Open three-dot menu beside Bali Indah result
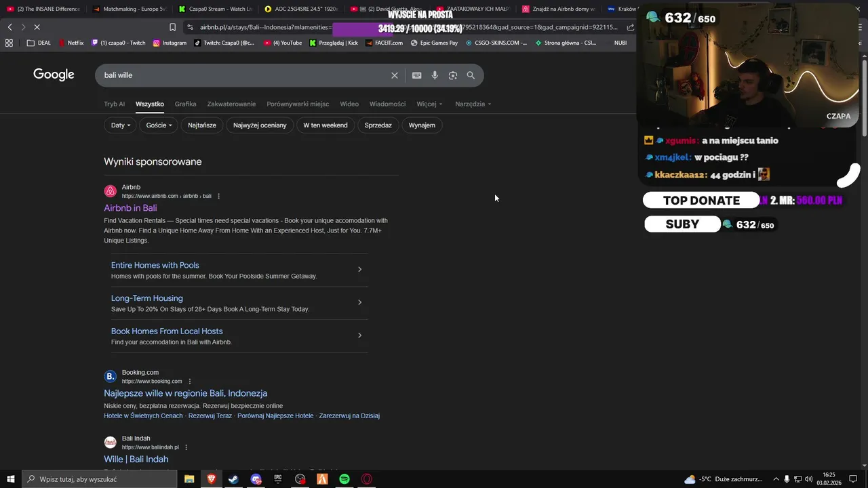Viewport: 868px width, 488px height. [186, 447]
